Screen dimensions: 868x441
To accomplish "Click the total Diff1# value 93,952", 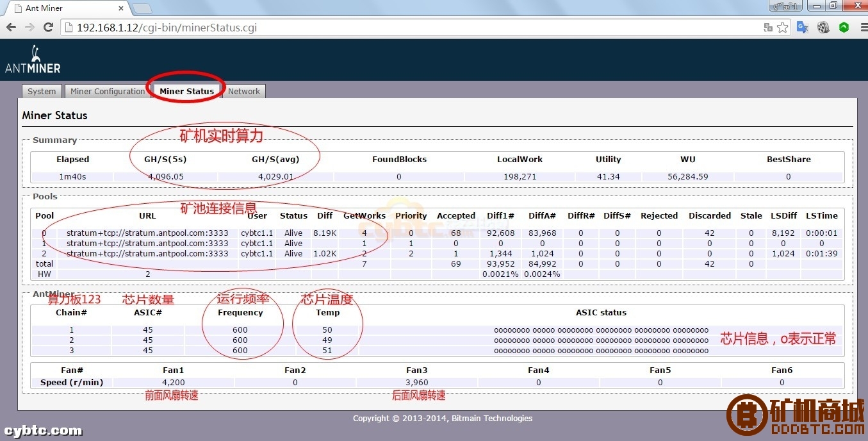I will [501, 264].
